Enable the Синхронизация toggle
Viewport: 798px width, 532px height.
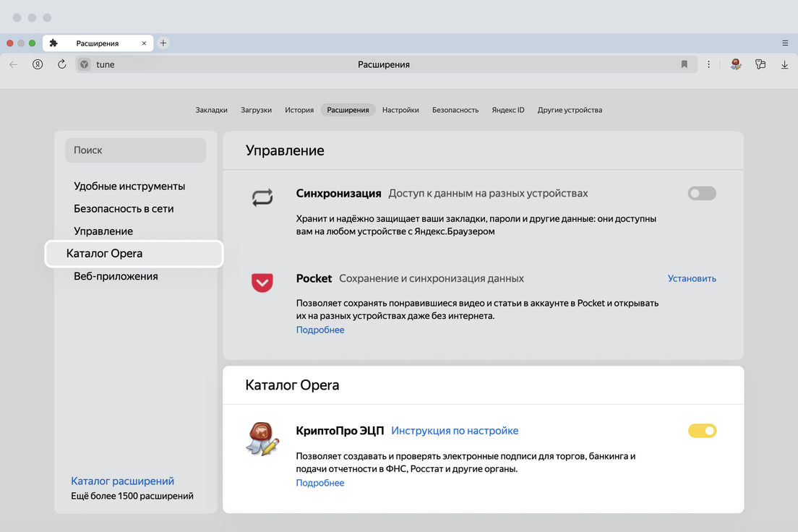702,194
